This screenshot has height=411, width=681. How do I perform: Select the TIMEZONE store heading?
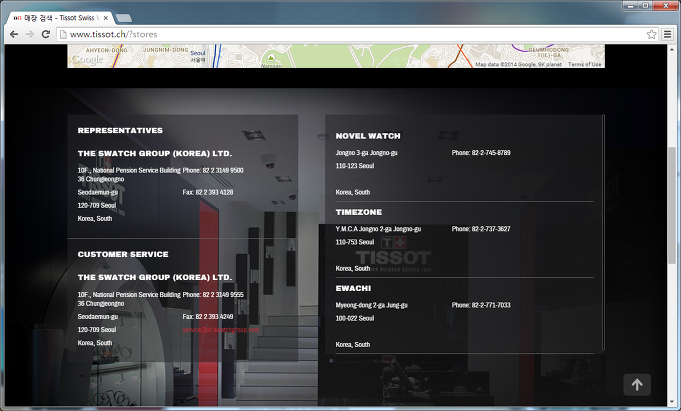point(359,212)
